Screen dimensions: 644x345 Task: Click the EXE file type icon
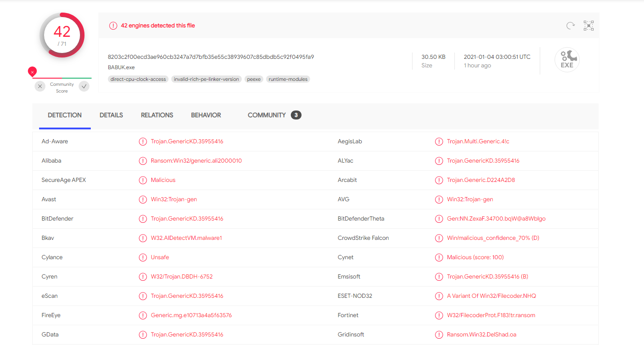(x=567, y=60)
